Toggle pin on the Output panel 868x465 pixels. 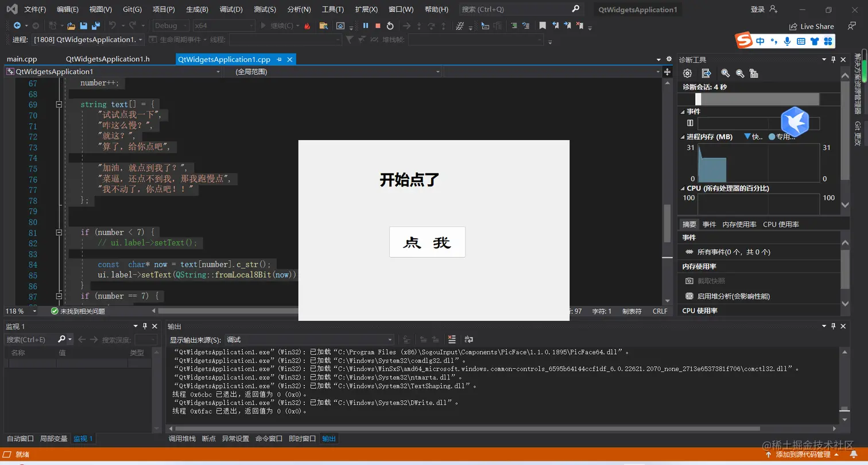pos(833,326)
